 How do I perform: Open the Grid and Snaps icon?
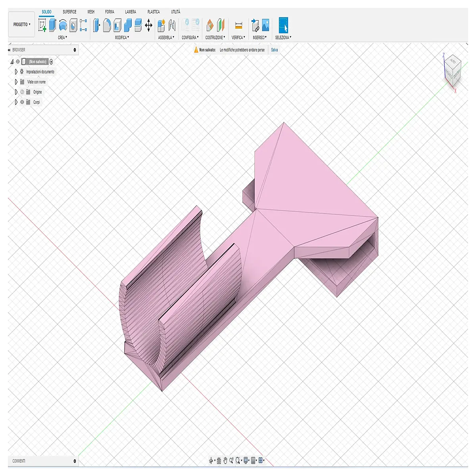coord(253,461)
